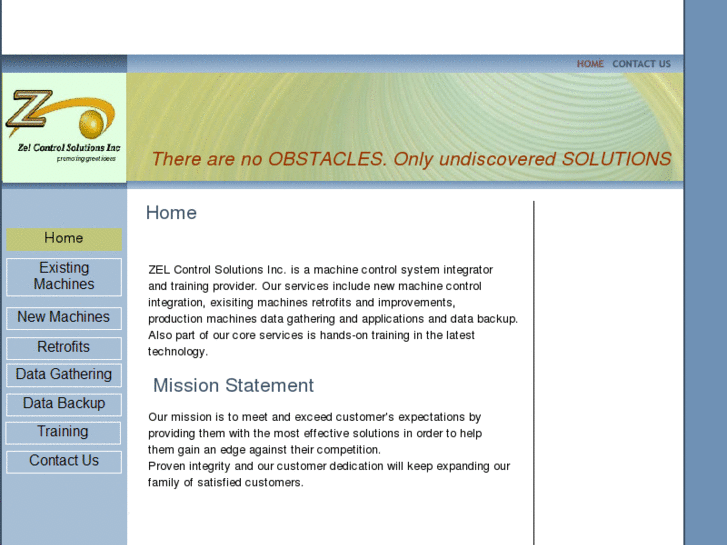This screenshot has width=727, height=545.
Task: Select Home in the left sidebar menu
Action: (x=64, y=239)
